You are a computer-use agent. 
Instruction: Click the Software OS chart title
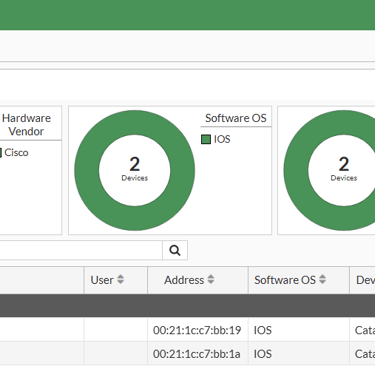click(x=236, y=118)
